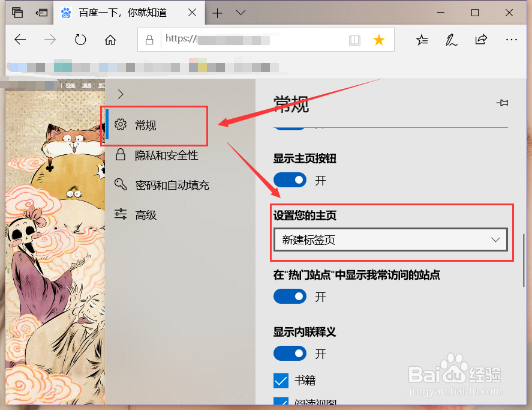Image resolution: width=532 pixels, height=410 pixels.
Task: Close the Baidu tab
Action: click(x=192, y=13)
